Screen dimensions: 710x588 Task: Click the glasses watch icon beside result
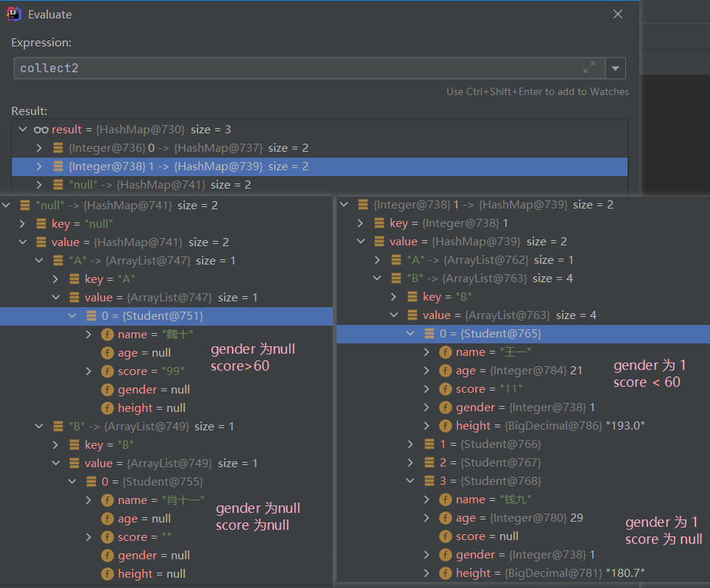coord(41,130)
